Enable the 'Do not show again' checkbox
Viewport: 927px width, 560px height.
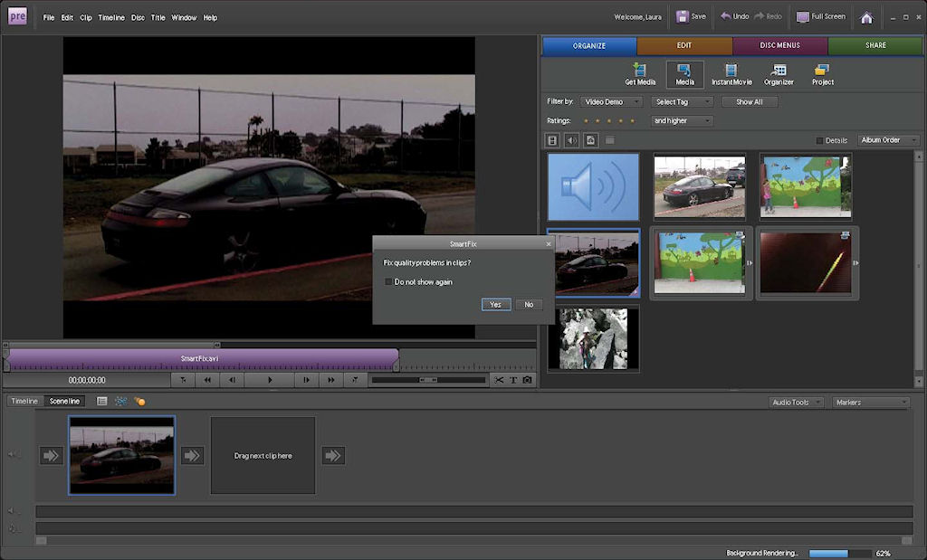point(389,282)
